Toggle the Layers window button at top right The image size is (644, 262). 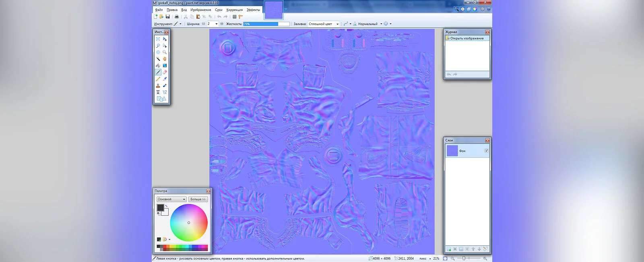tap(469, 9)
